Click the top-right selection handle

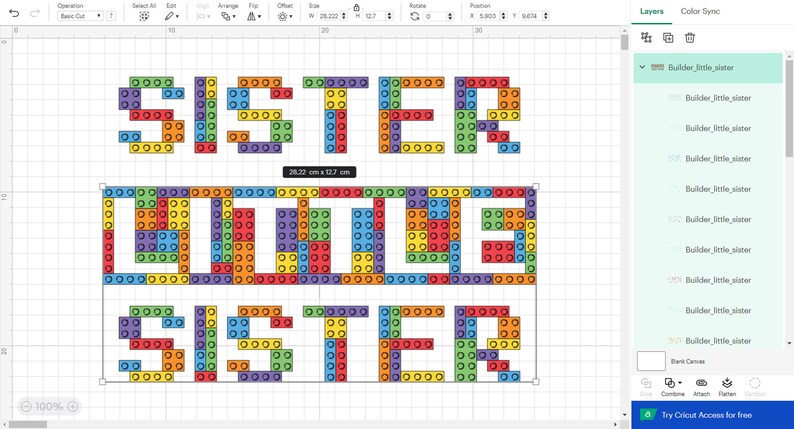(536, 186)
